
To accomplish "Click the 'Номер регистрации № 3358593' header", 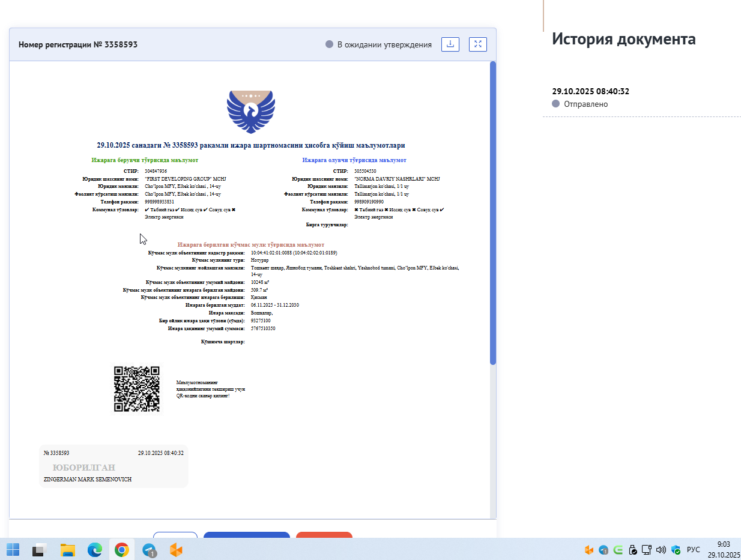I will tap(78, 44).
